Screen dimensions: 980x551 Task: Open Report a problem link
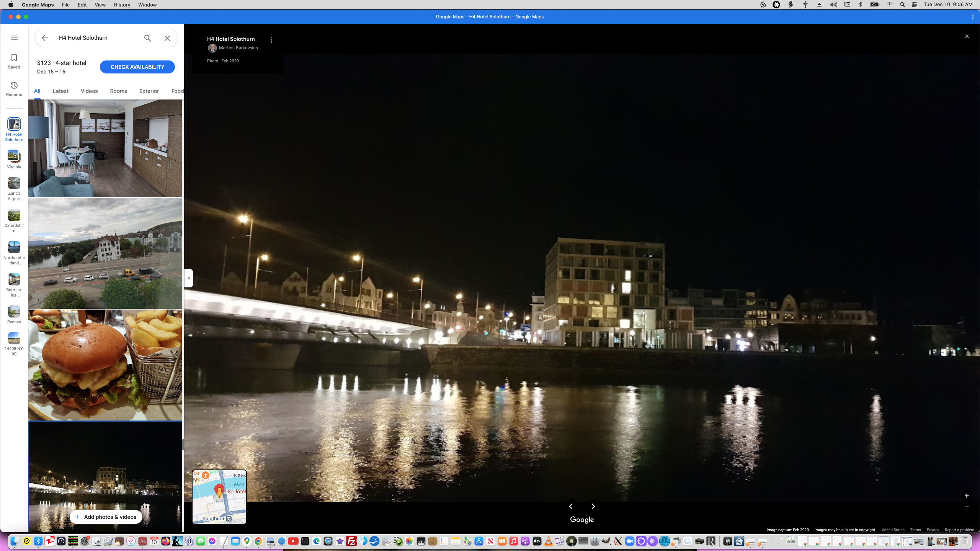[x=959, y=530]
